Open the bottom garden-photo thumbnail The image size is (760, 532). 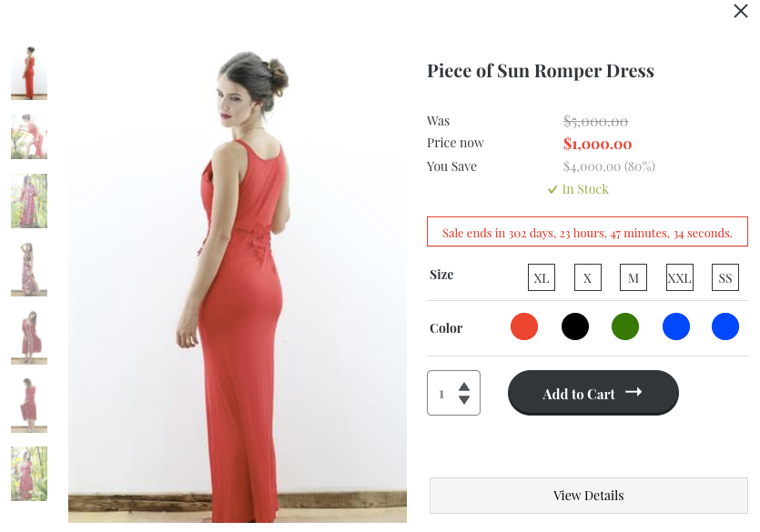28,474
